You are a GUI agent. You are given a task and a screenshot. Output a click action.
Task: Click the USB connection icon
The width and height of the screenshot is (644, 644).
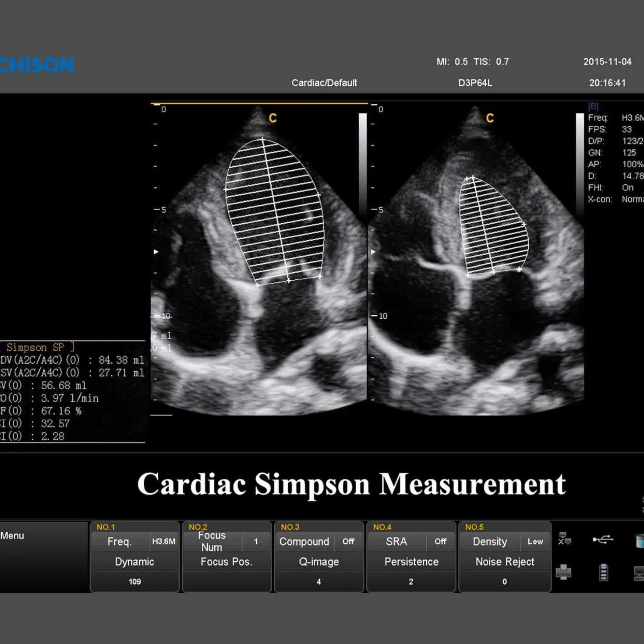click(x=603, y=539)
